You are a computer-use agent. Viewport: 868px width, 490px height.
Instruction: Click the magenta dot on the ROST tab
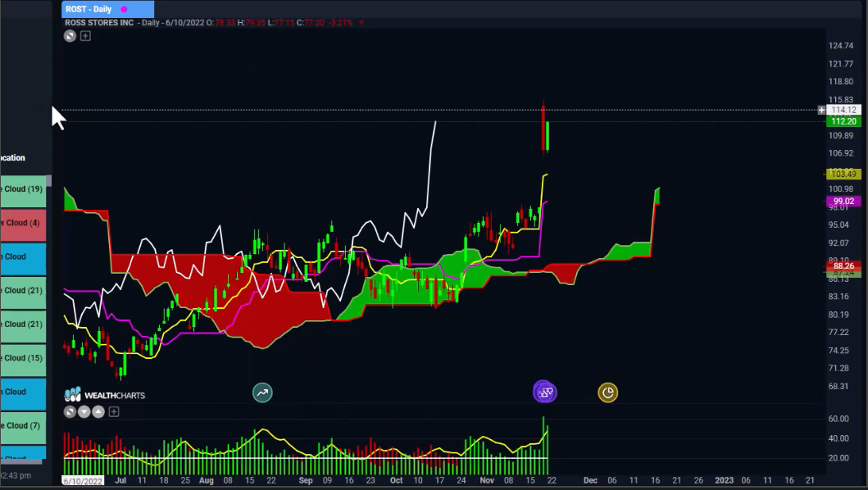point(124,9)
